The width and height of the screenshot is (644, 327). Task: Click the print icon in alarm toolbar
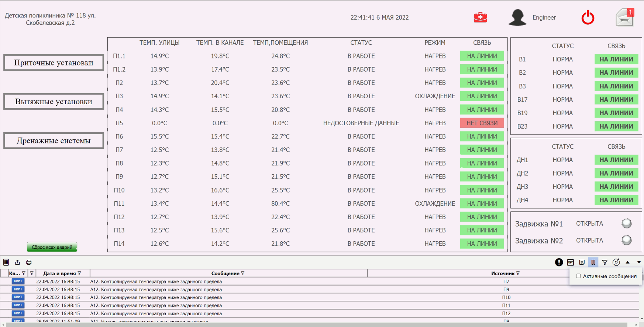click(x=29, y=262)
